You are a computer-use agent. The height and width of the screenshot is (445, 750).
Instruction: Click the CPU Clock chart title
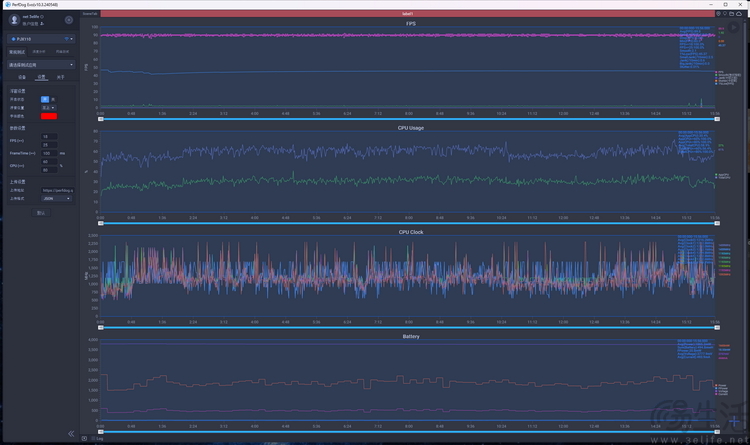click(x=411, y=232)
